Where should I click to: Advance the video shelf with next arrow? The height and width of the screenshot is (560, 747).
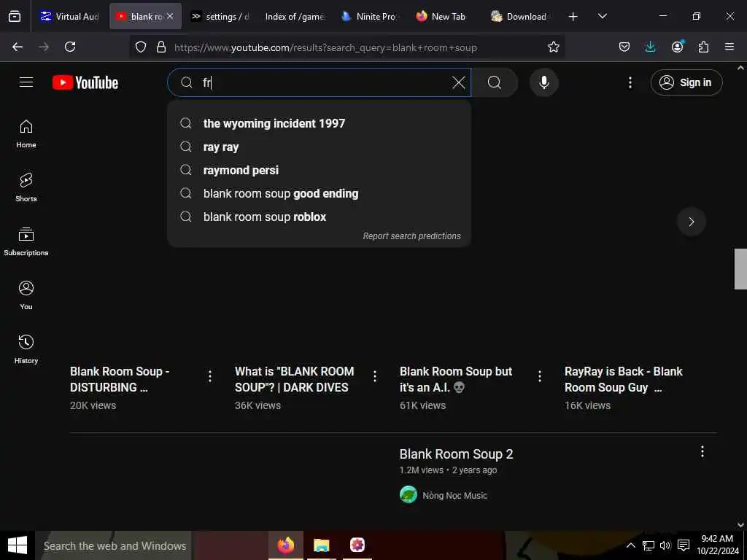point(692,222)
